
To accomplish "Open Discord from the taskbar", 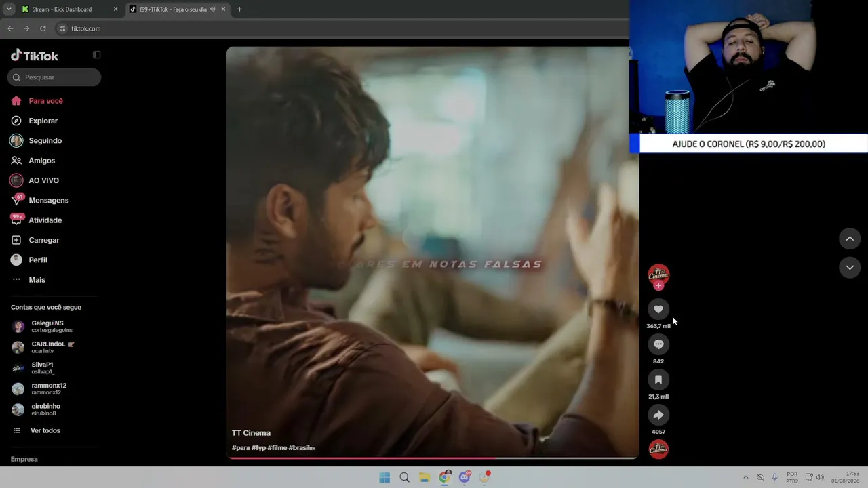I will pyautogui.click(x=465, y=477).
